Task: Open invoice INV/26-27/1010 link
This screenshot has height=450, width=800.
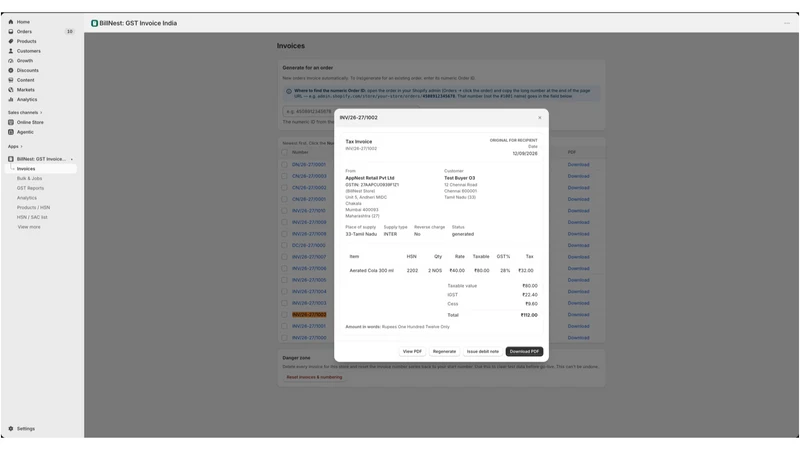Action: coord(309,211)
